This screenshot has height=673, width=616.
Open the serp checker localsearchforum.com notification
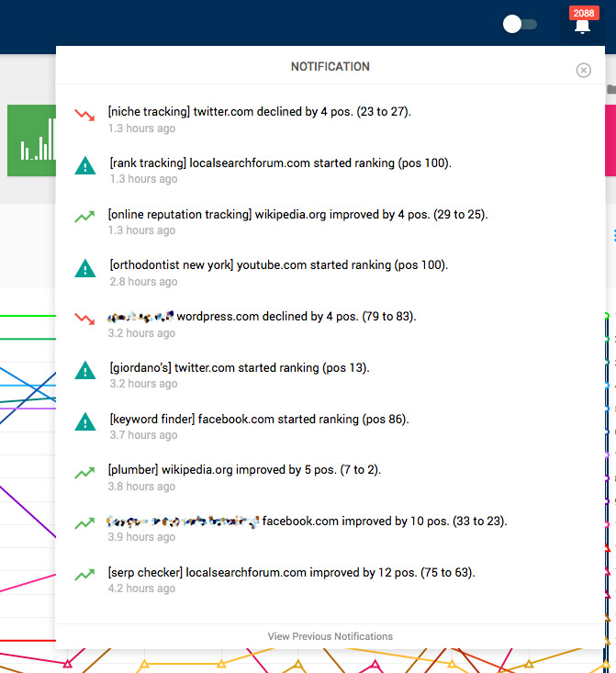coord(291,573)
